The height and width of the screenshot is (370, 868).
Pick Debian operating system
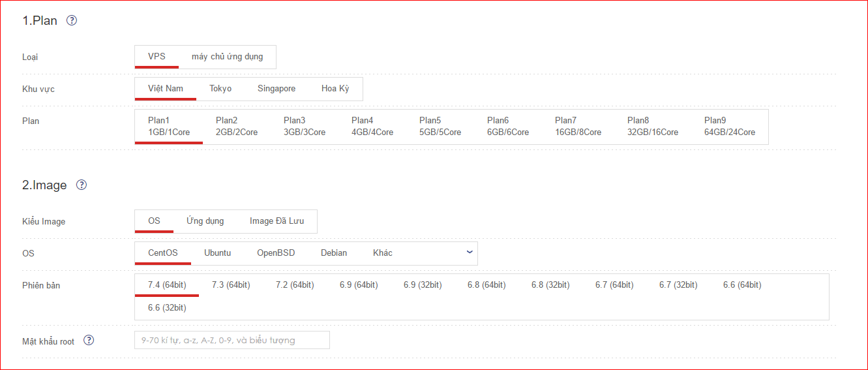(x=334, y=253)
